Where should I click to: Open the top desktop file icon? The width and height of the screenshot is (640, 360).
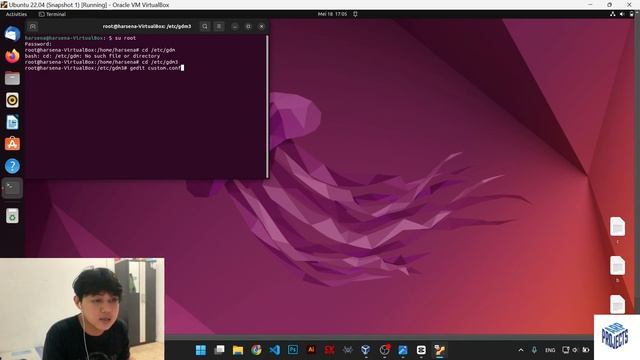click(618, 227)
